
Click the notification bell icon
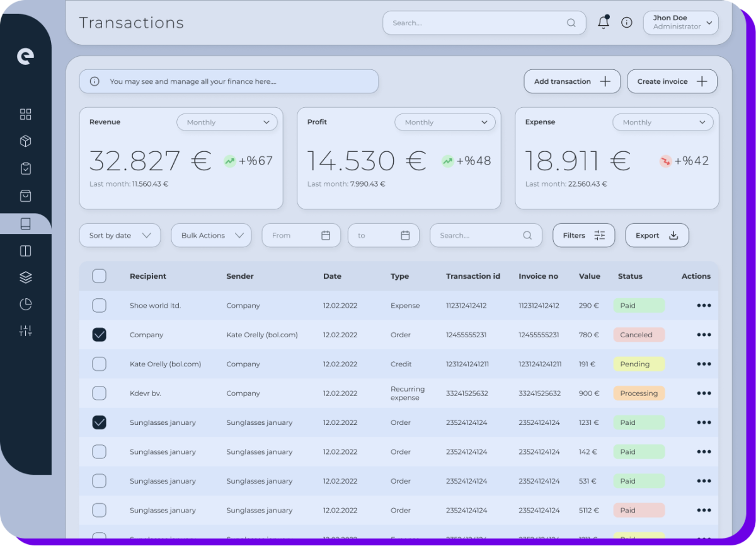click(603, 22)
